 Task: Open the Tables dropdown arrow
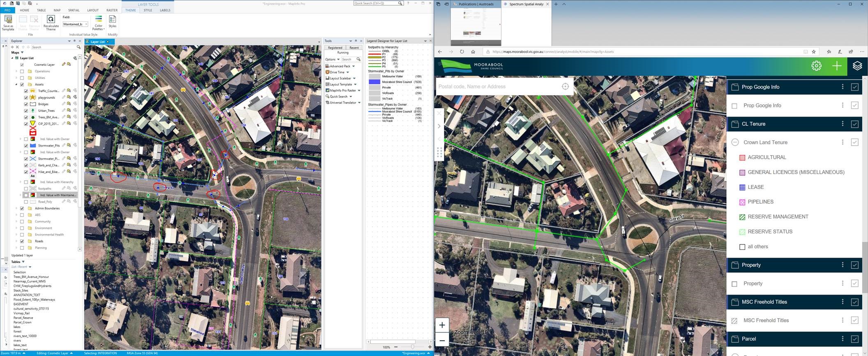23,262
